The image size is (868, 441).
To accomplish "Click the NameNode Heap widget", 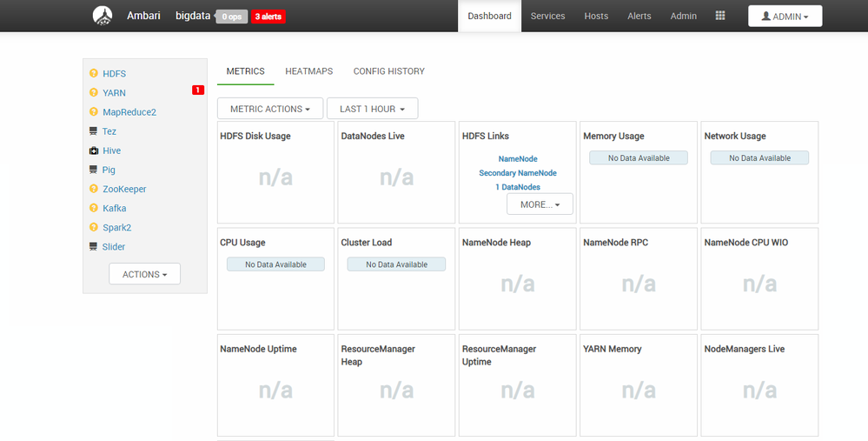I will [x=518, y=278].
